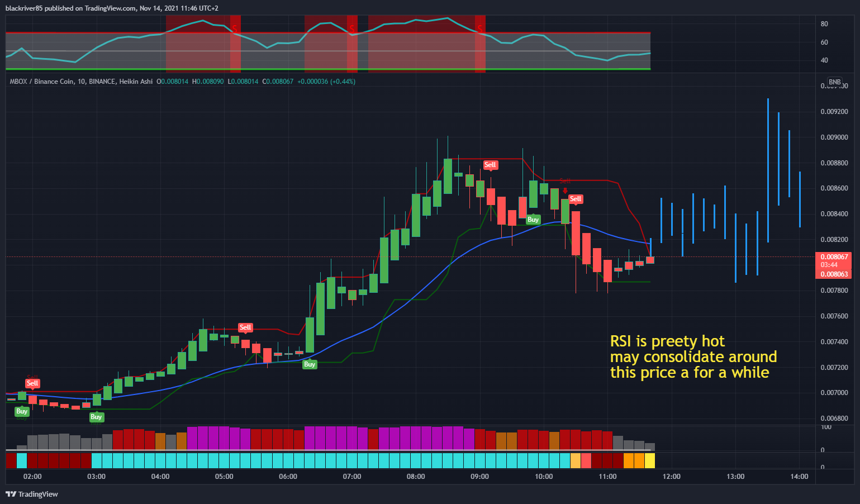860x504 pixels.
Task: Click the 03:44 candle countdown timer
Action: (x=829, y=265)
